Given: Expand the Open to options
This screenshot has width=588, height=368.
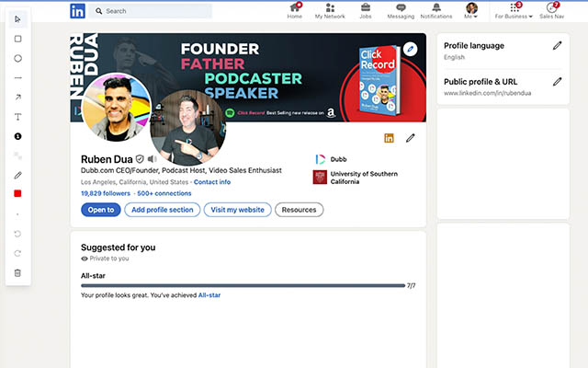Looking at the screenshot, I should 101,210.
